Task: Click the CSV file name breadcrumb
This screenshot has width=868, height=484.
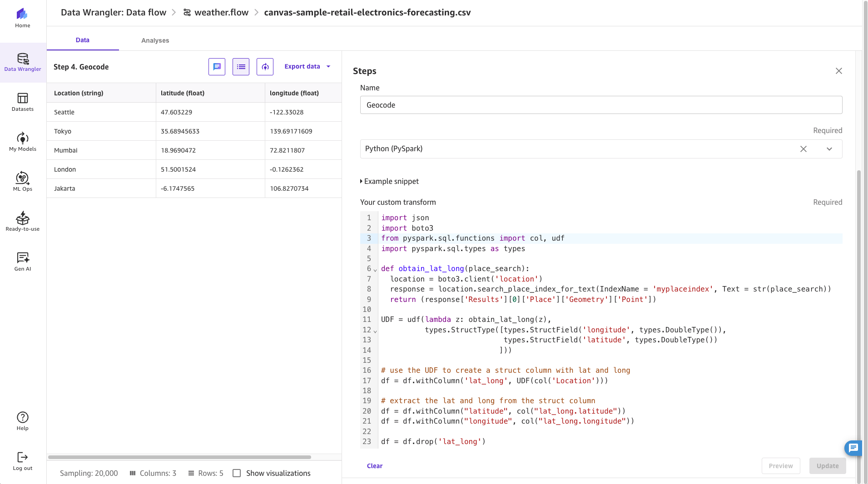Action: coord(367,12)
